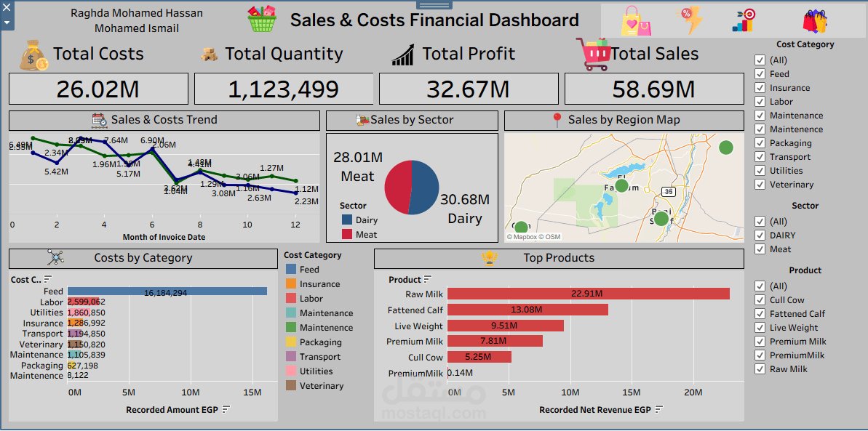Click the green marker in the map's top-right
The width and height of the screenshot is (868, 431).
pyautogui.click(x=725, y=147)
